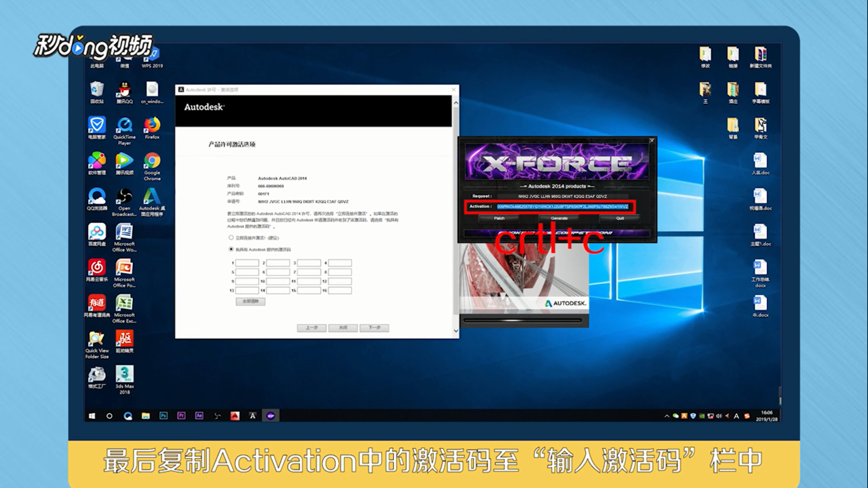Click the After Effects taskbar icon

point(199,415)
